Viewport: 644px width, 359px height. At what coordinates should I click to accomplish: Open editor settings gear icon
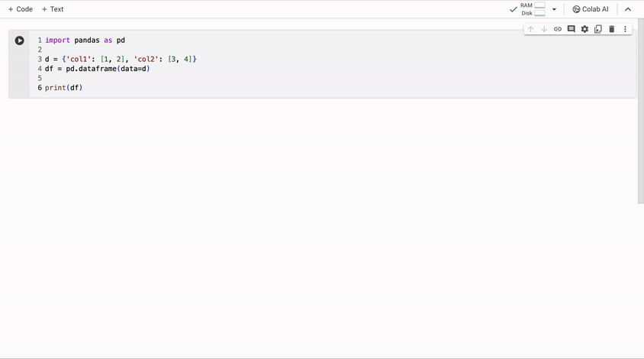tap(584, 29)
